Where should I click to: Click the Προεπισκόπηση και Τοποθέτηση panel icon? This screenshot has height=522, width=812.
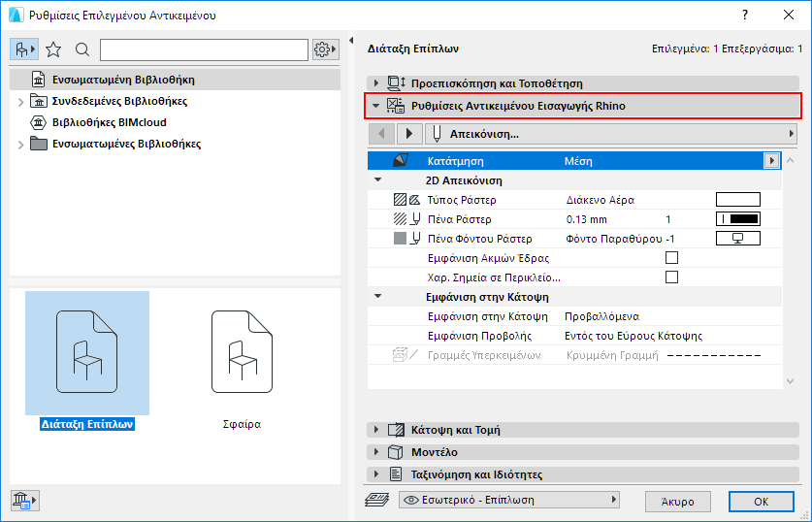coord(396,82)
